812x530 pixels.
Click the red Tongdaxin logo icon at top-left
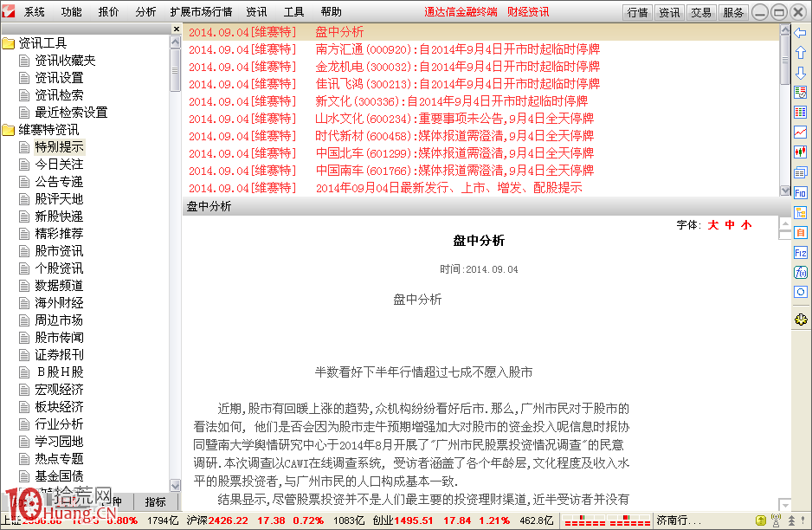pos(9,11)
